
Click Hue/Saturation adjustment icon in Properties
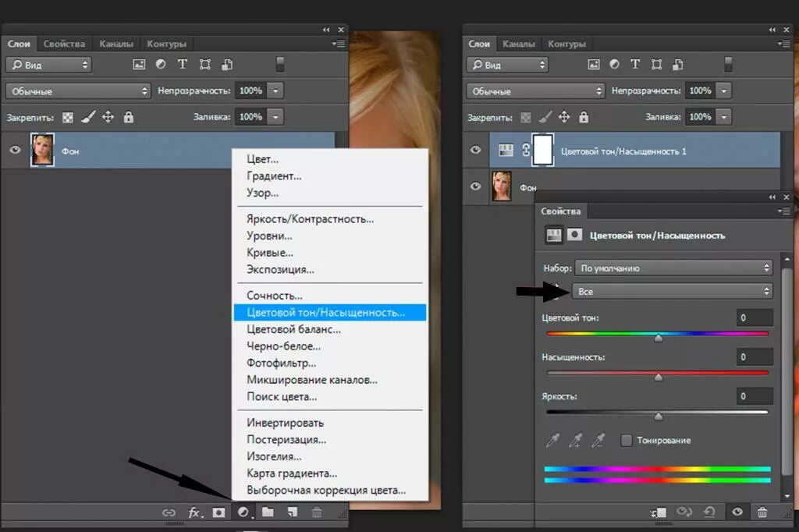tap(554, 235)
